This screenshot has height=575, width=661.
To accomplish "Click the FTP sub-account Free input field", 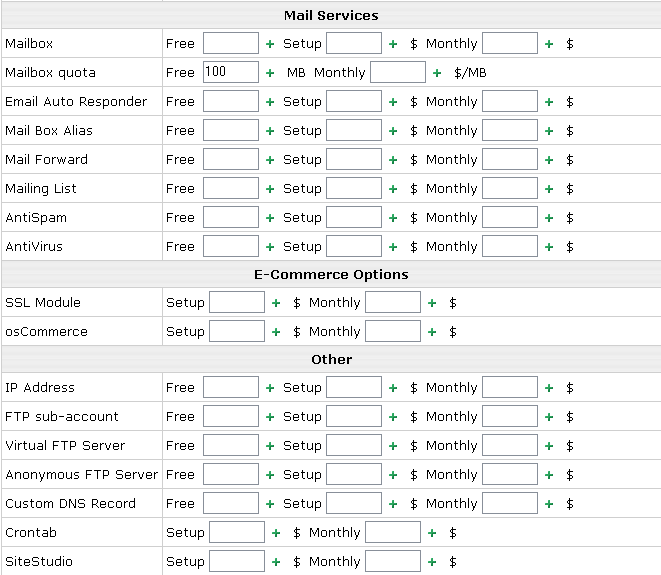I will point(231,416).
